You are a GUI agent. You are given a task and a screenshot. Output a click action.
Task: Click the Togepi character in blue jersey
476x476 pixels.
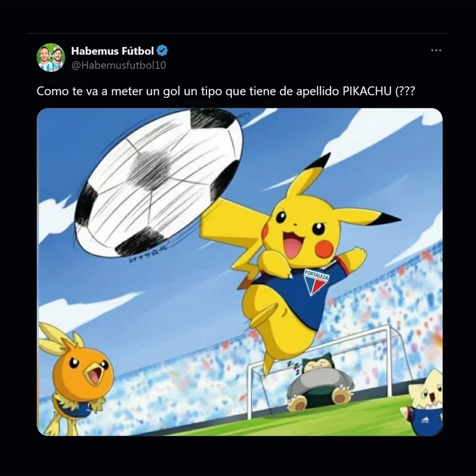click(x=422, y=402)
